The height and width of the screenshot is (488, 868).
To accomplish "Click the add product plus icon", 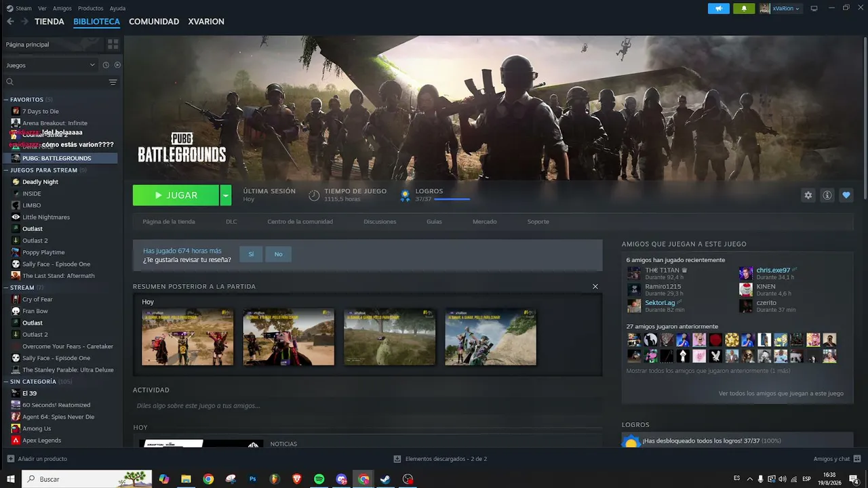I will (x=10, y=459).
